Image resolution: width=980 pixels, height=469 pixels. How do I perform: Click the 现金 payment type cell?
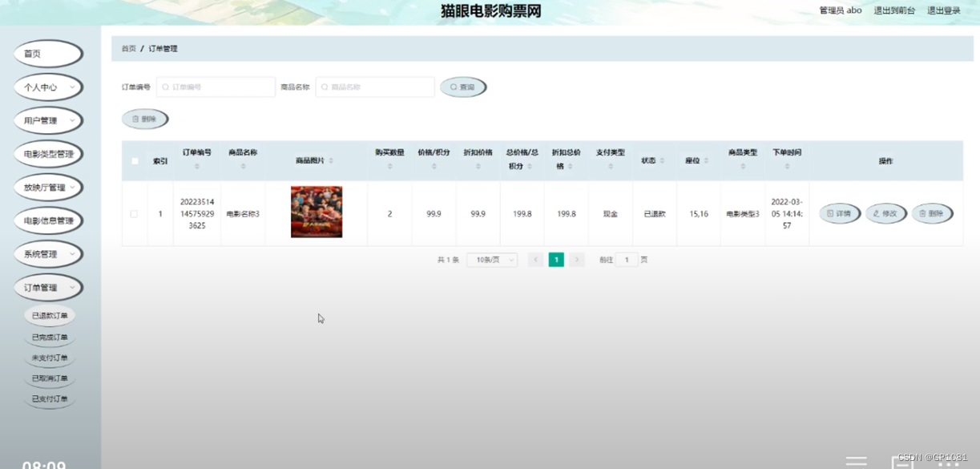(611, 214)
